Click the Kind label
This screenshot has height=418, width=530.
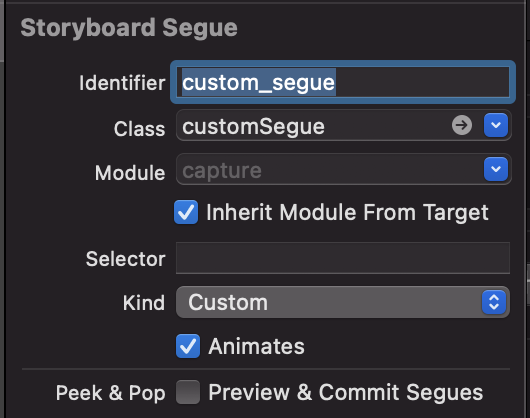click(144, 303)
